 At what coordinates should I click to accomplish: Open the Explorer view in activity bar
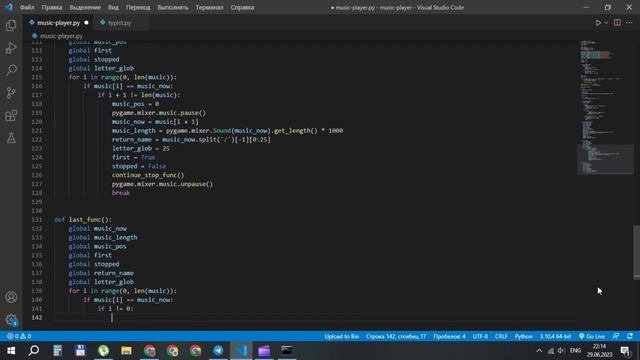point(11,25)
